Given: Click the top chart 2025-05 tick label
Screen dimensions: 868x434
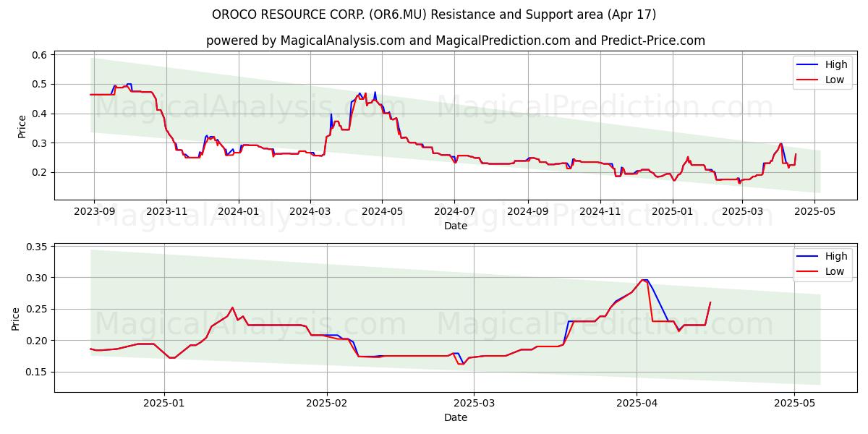Looking at the screenshot, I should [815, 211].
